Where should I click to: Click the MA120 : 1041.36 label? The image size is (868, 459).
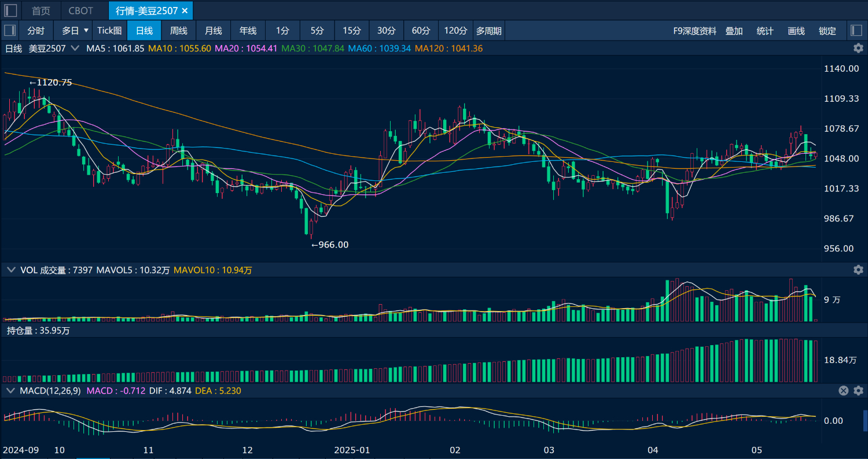pos(449,49)
